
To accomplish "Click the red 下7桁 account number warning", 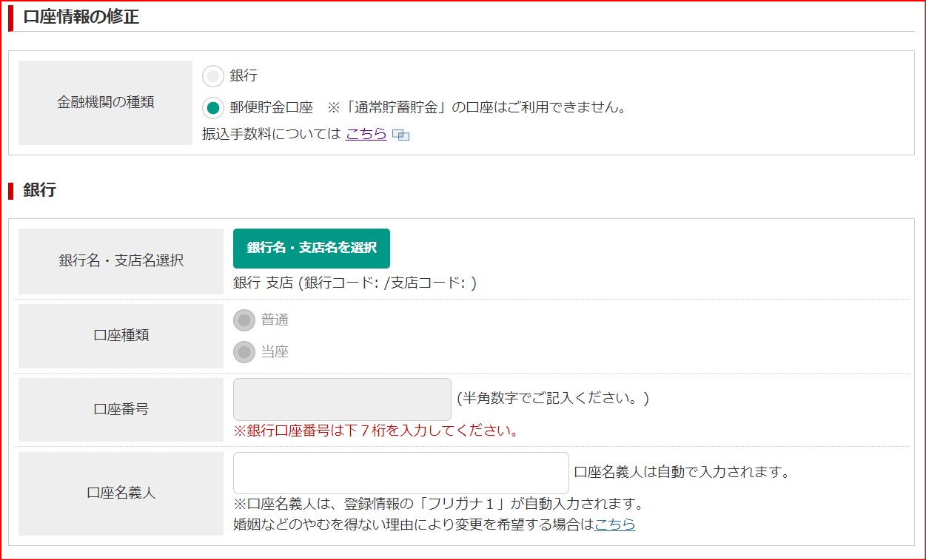I will point(376,431).
